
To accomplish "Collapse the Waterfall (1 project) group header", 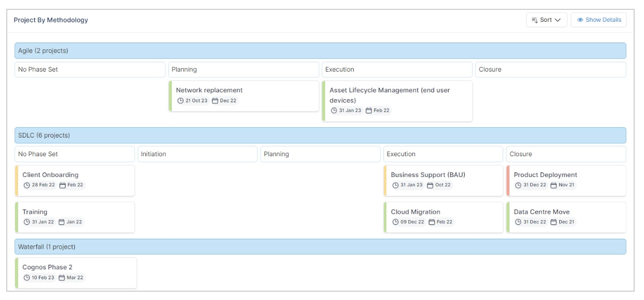I will [x=320, y=247].
